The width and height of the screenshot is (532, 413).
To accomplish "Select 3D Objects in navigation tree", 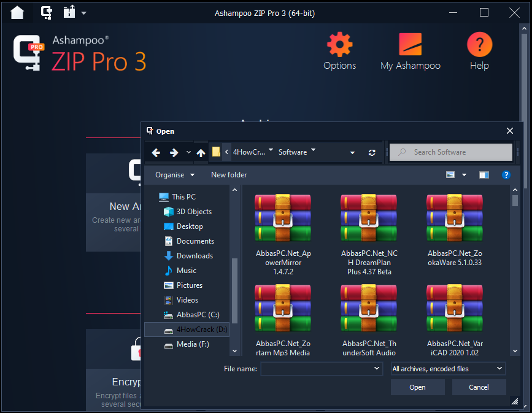I will 188,212.
